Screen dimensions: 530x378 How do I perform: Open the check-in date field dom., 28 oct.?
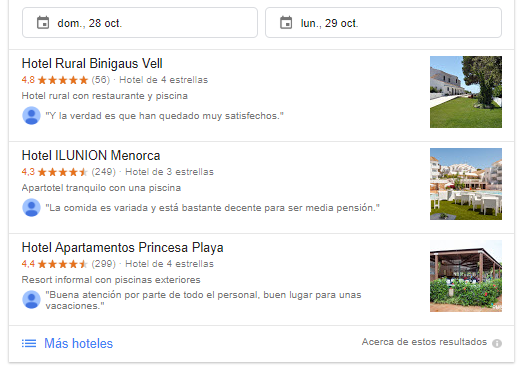(140, 23)
